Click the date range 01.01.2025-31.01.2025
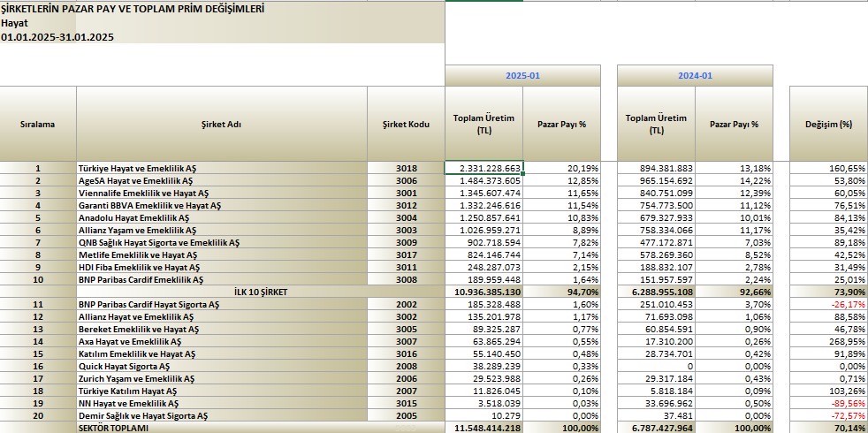This screenshot has width=868, height=433. (x=57, y=37)
